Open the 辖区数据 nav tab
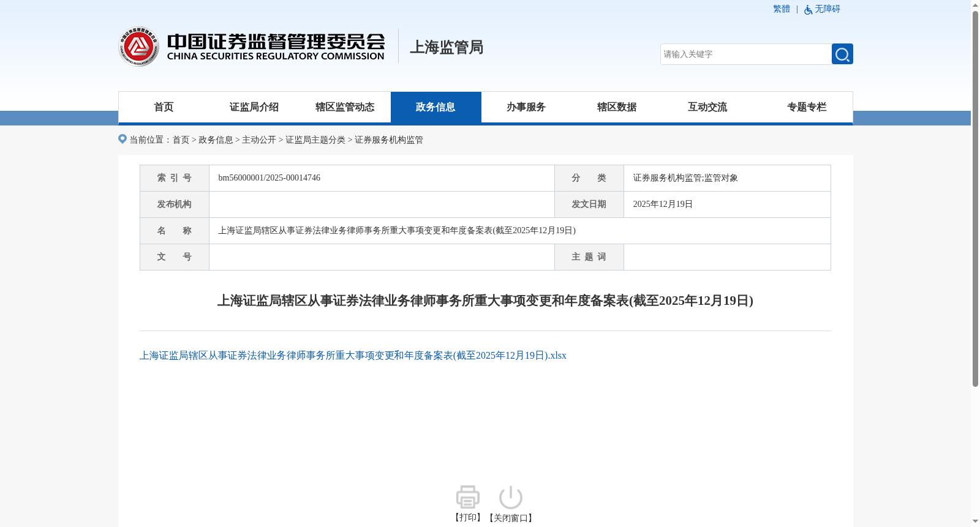Image resolution: width=980 pixels, height=527 pixels. click(617, 107)
